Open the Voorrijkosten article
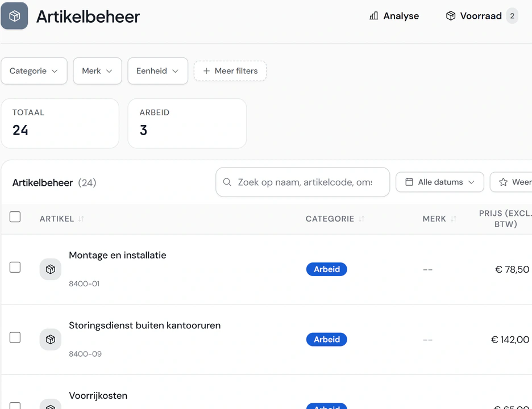The height and width of the screenshot is (409, 532). coord(98,396)
